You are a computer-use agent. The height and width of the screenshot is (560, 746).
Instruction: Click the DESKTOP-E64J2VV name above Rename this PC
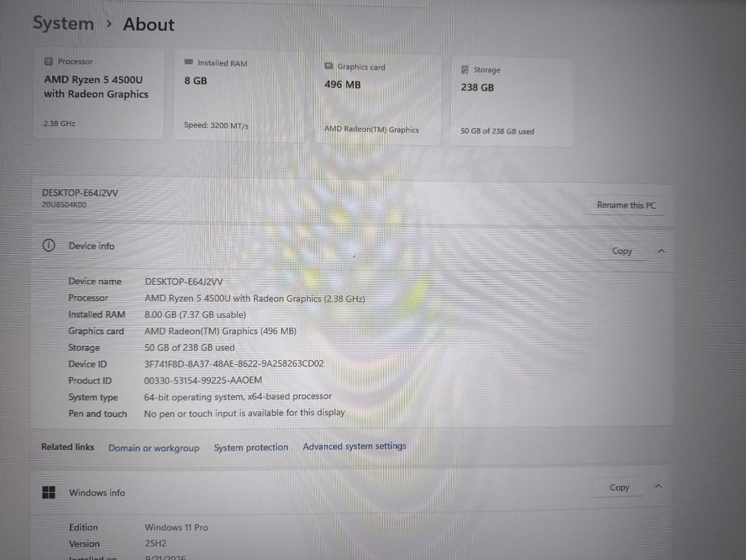tap(80, 193)
